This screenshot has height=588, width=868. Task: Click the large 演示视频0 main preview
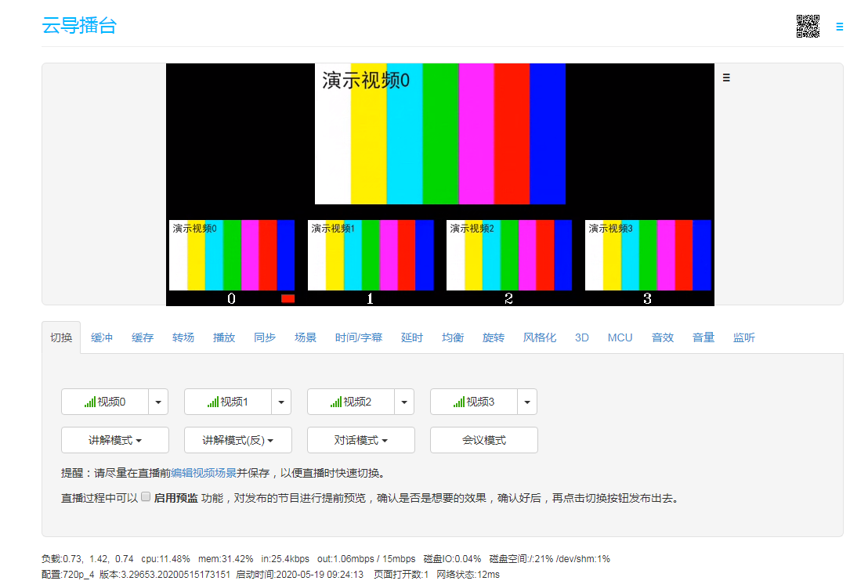coord(440,134)
